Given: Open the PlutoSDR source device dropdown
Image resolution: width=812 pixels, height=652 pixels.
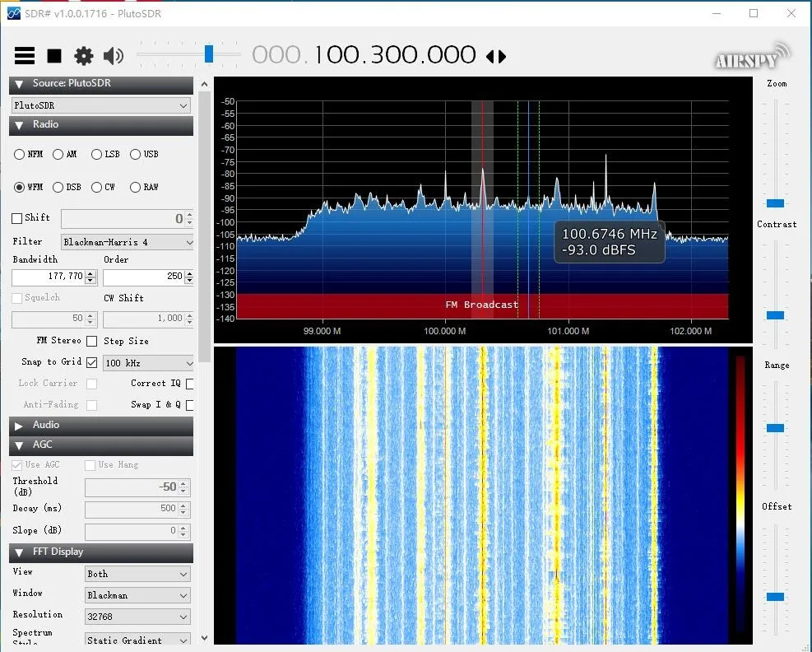Looking at the screenshot, I should pyautogui.click(x=100, y=105).
